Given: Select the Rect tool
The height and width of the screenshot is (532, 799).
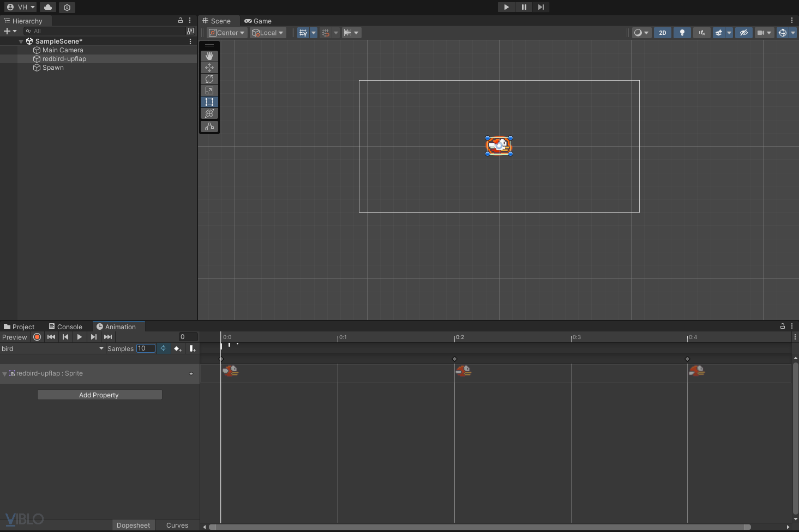Looking at the screenshot, I should [209, 102].
